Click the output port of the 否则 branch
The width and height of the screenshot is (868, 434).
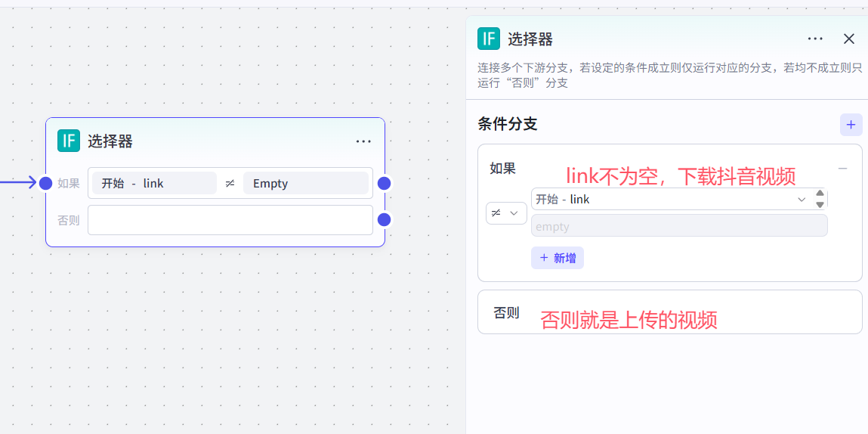click(385, 220)
